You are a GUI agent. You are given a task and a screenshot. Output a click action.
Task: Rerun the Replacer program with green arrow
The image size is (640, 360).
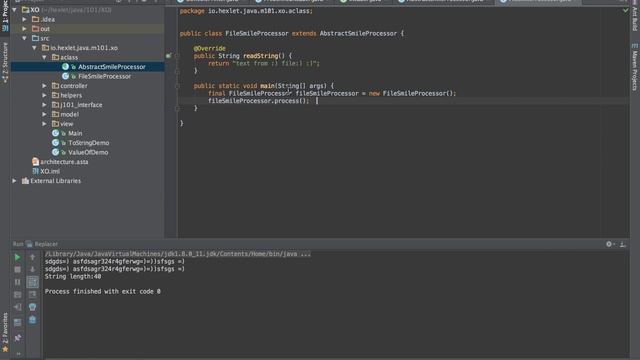[x=17, y=257]
